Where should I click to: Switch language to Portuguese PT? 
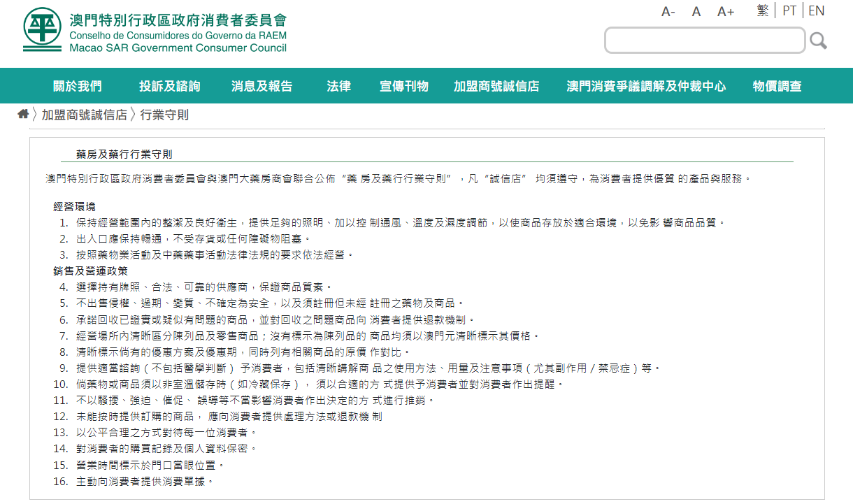click(789, 10)
